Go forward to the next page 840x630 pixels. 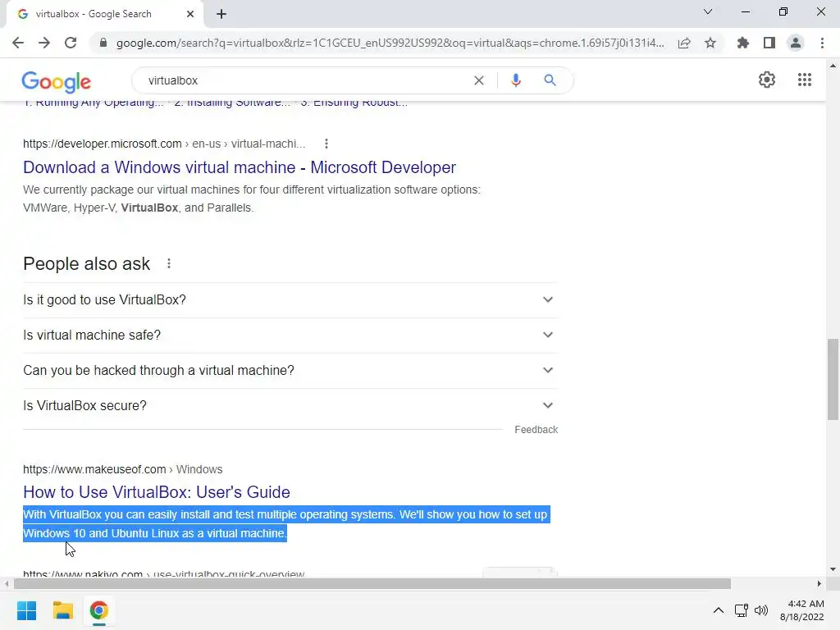pyautogui.click(x=44, y=43)
